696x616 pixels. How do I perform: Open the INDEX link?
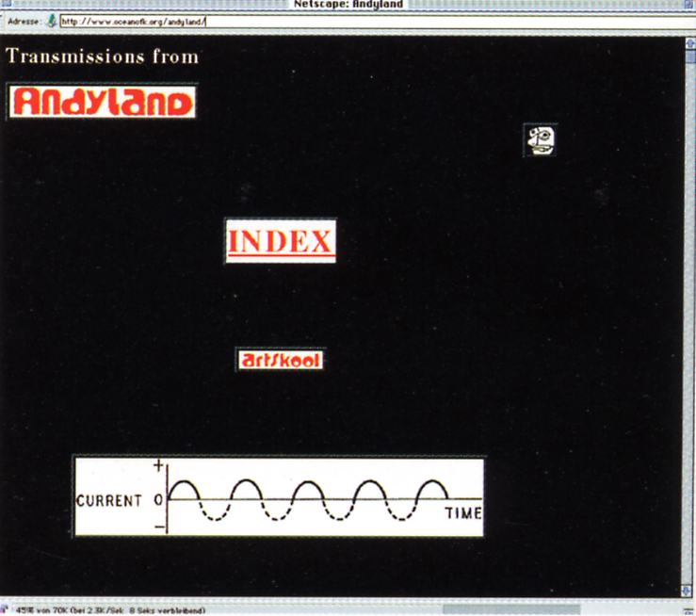coord(281,241)
